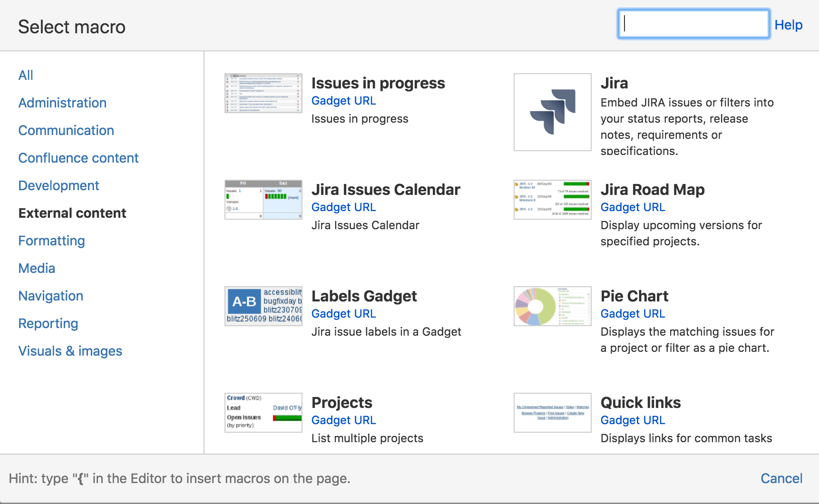Open the Reporting category
The height and width of the screenshot is (504, 819).
(x=48, y=323)
